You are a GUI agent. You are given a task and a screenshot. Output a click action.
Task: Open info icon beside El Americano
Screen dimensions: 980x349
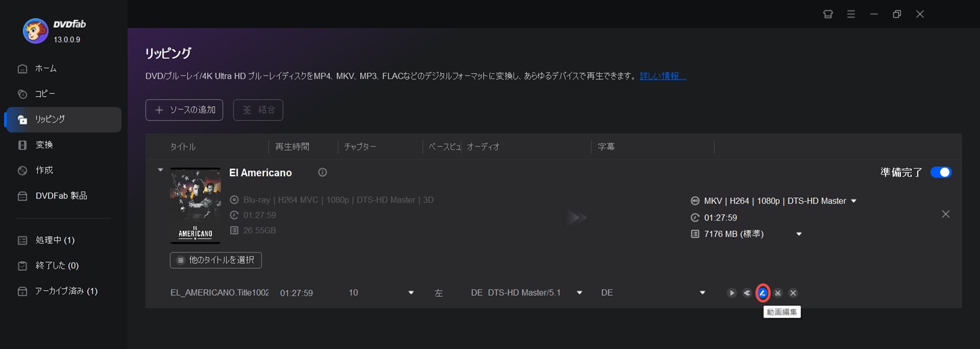click(322, 172)
